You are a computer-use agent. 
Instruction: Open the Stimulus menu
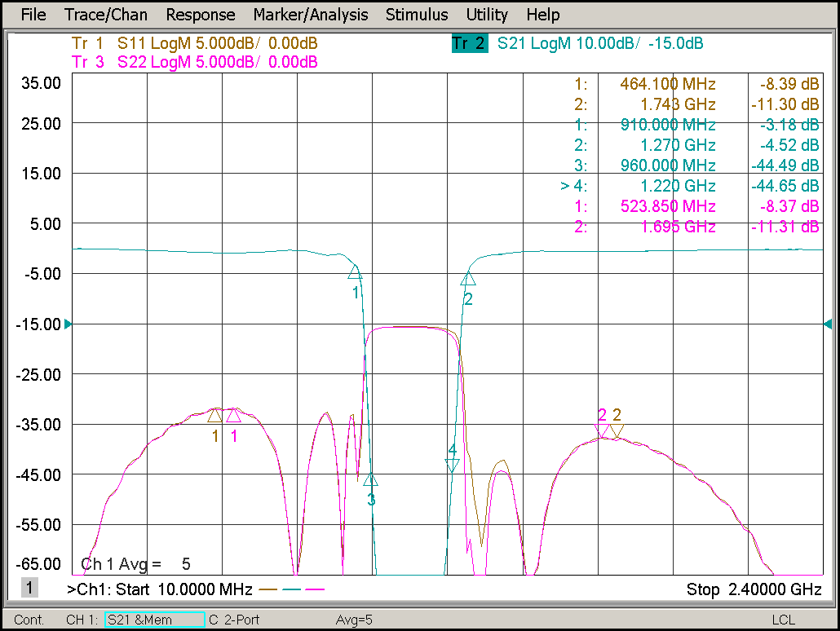[416, 15]
